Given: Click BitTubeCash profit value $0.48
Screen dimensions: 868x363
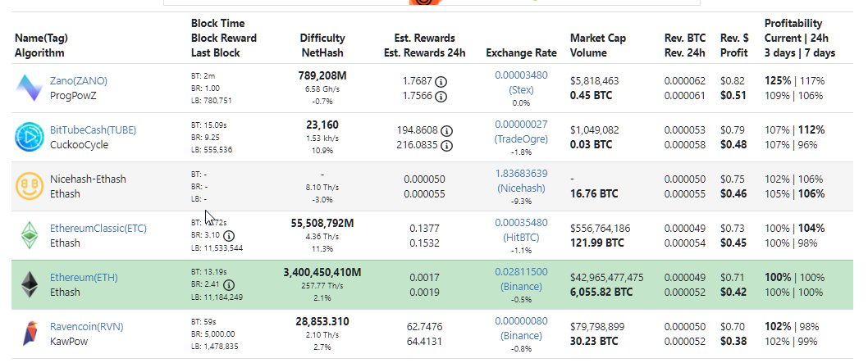Looking at the screenshot, I should pyautogui.click(x=733, y=144).
